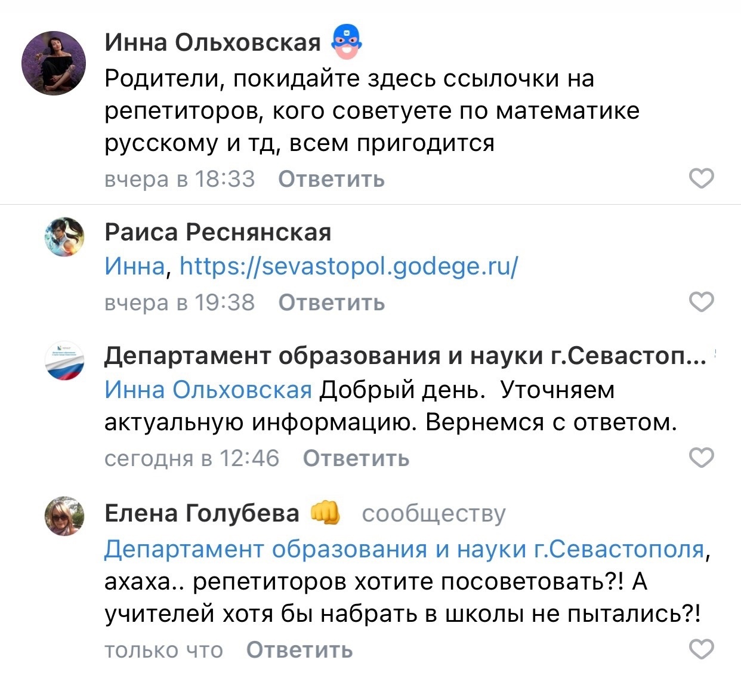This screenshot has height=700, width=741.
Task: Like Елена Голубева's comment with the heart
Action: pos(701,649)
